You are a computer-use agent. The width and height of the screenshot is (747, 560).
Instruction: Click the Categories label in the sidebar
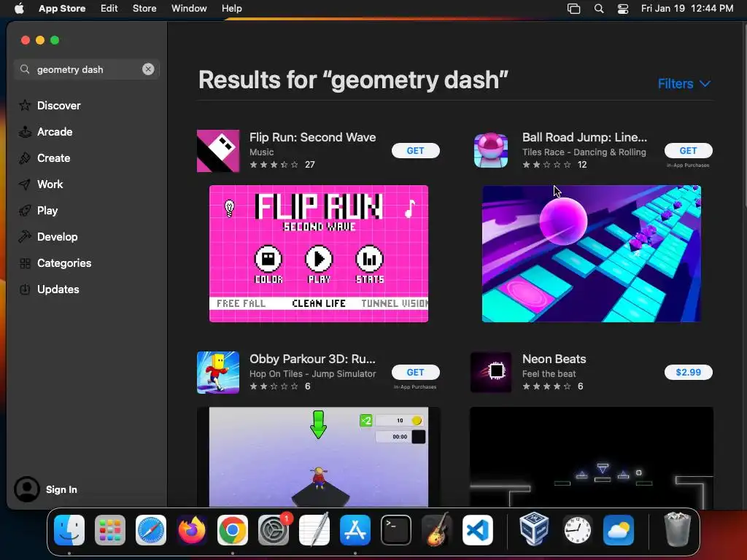pos(64,263)
